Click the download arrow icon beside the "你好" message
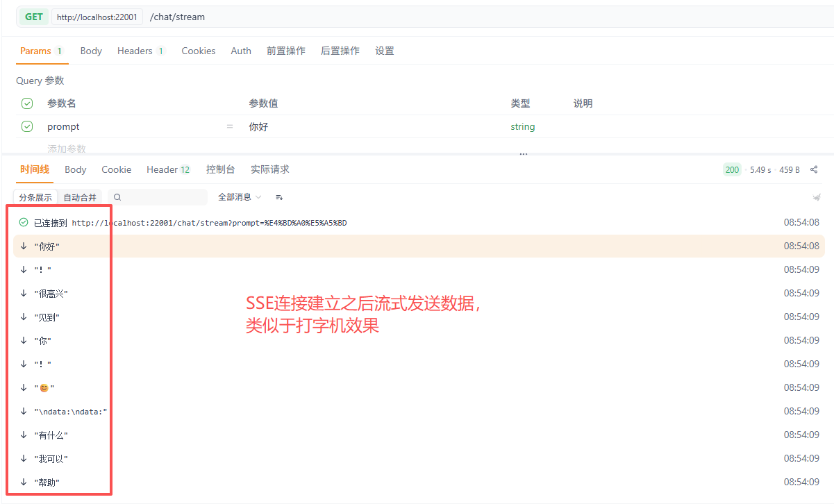Image resolution: width=834 pixels, height=504 pixels. point(23,246)
